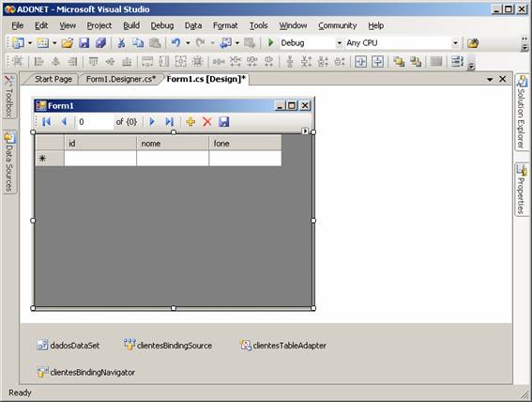Open DataGridView smart tag arrow

coord(305,131)
